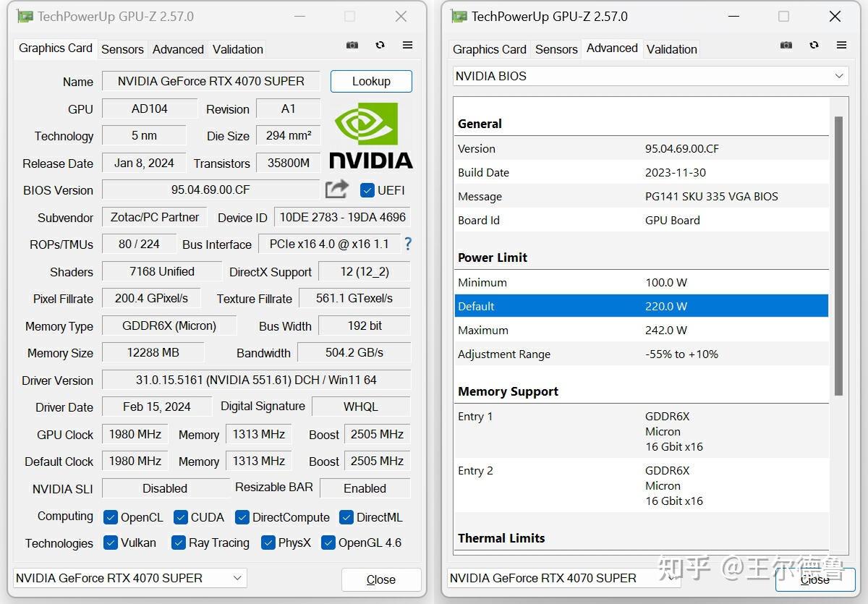Switch to Validation tab in left window
This screenshot has height=604, width=868.
tap(238, 49)
